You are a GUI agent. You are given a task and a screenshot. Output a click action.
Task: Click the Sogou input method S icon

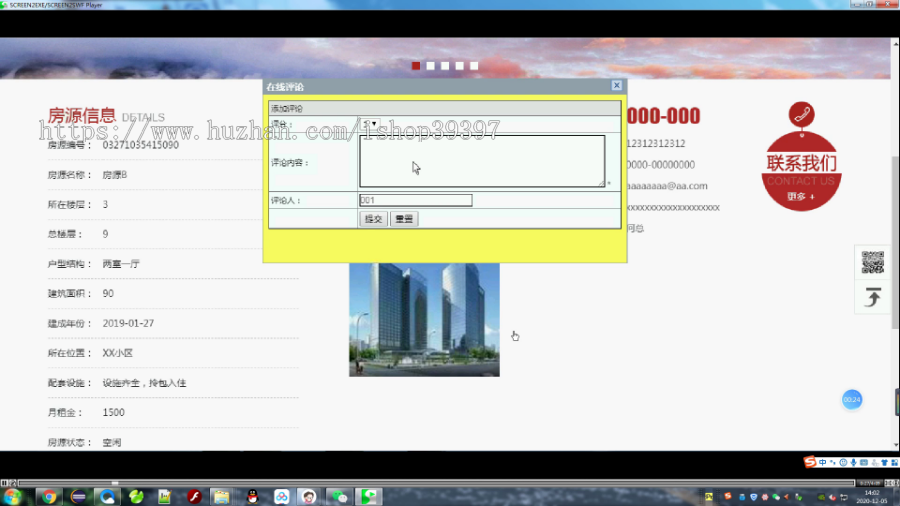pos(810,462)
